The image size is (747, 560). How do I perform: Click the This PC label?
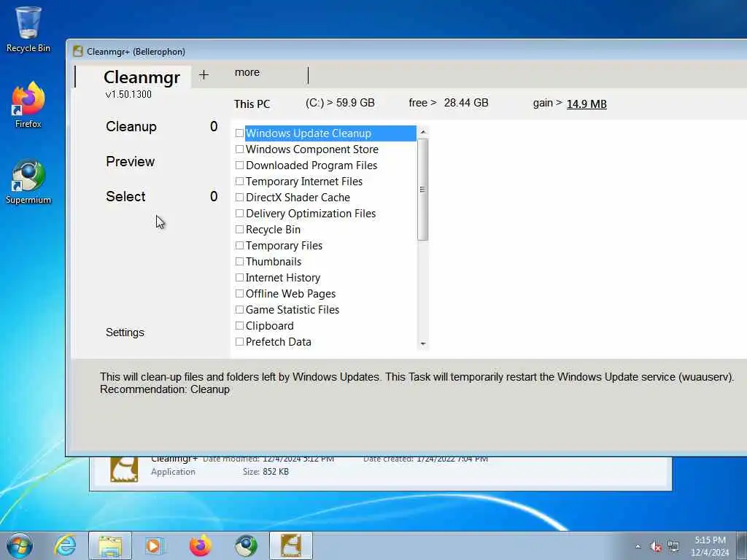[252, 104]
